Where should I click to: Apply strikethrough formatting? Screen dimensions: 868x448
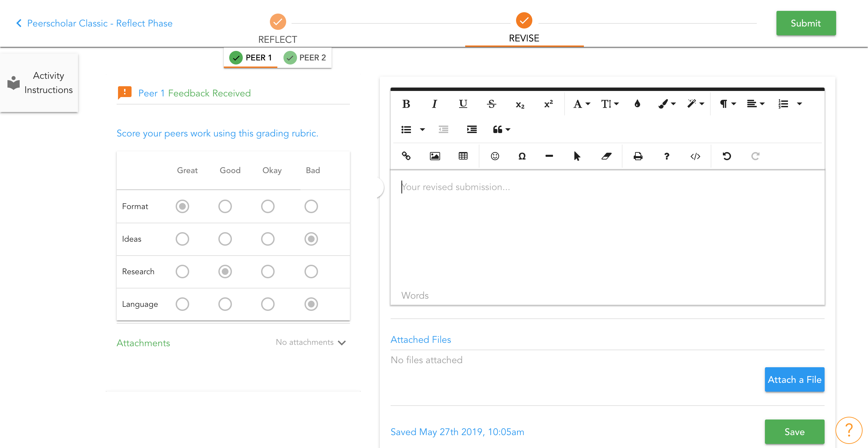[491, 104]
